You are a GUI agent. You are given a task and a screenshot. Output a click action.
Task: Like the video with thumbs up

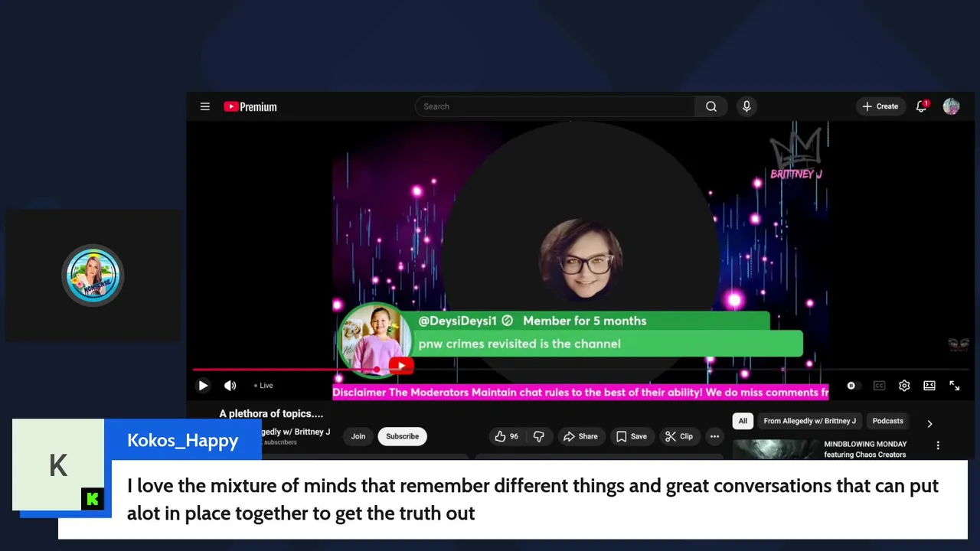point(507,436)
